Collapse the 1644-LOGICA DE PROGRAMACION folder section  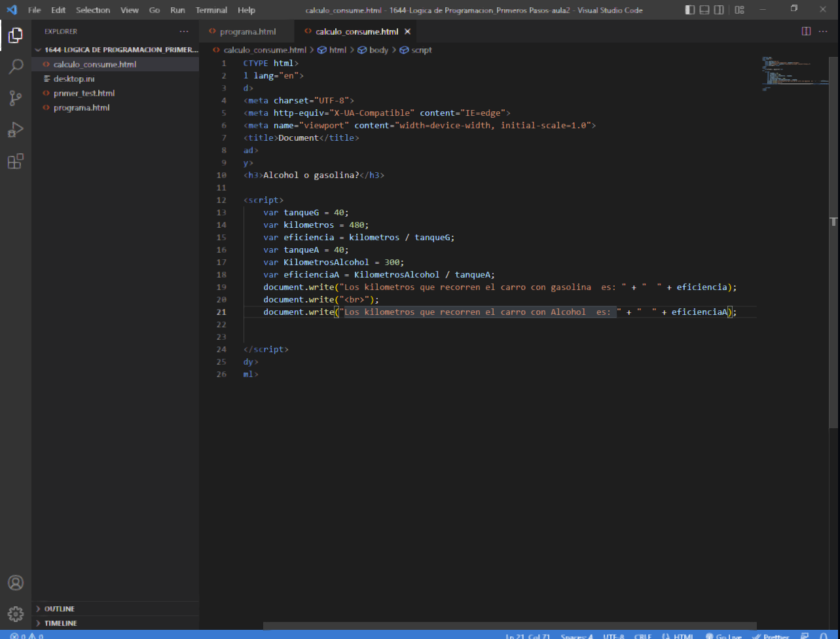click(x=115, y=50)
